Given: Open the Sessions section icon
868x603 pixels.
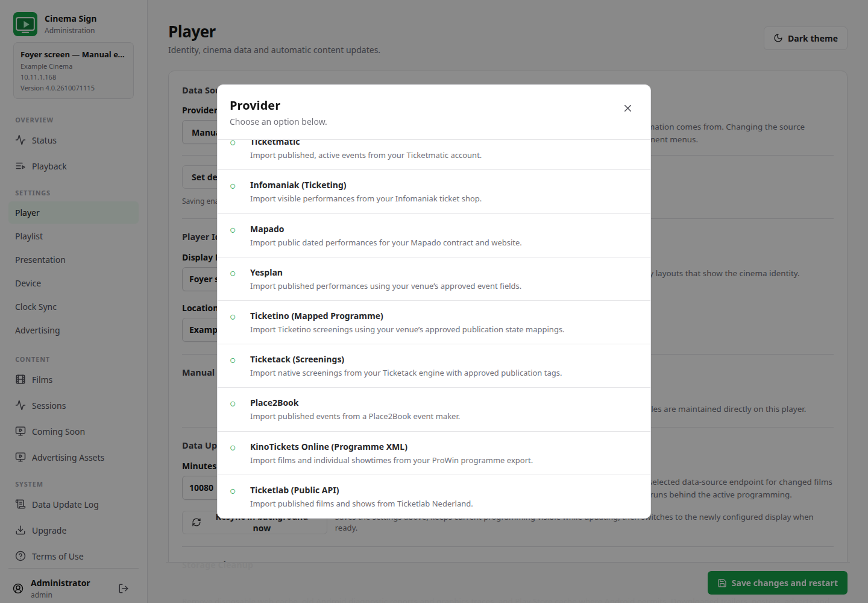Looking at the screenshot, I should pos(20,405).
